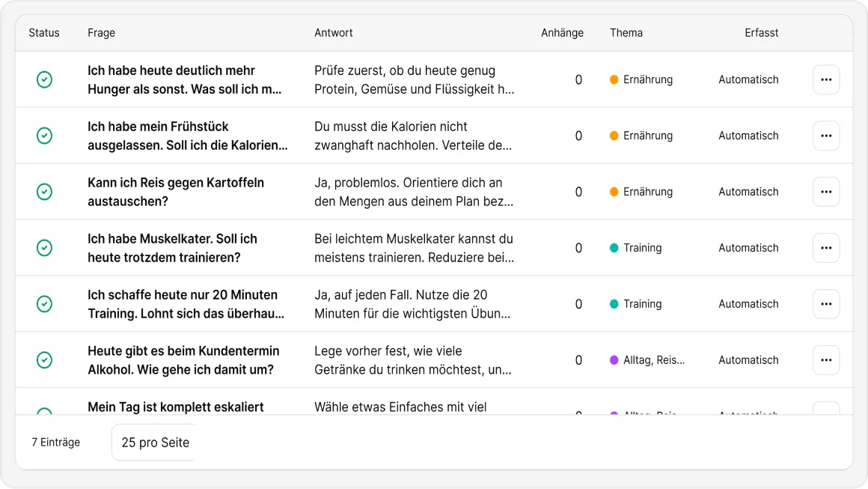Open more options for Reis gegen Kartoffeln row
The image size is (868, 489).
826,192
